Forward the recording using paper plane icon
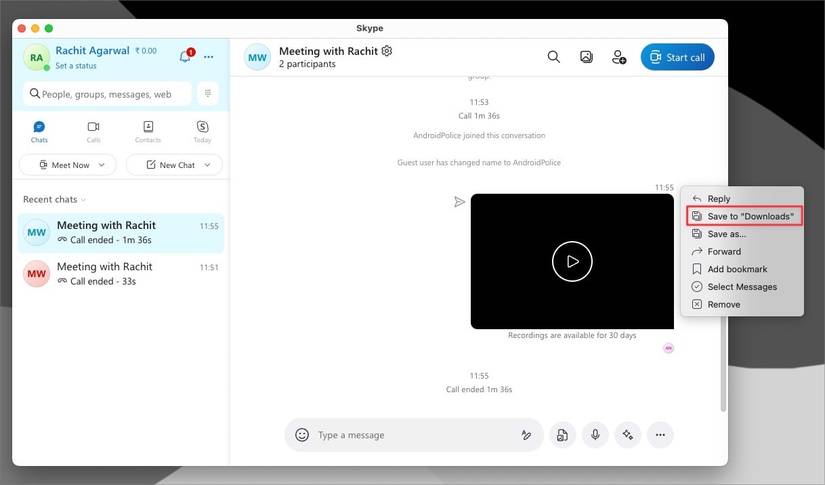The image size is (825, 485). click(x=459, y=201)
